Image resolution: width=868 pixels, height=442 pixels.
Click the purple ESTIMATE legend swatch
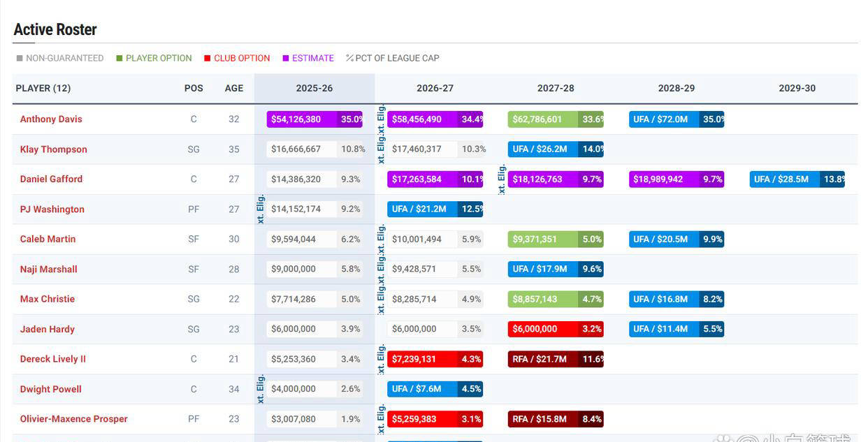[286, 59]
